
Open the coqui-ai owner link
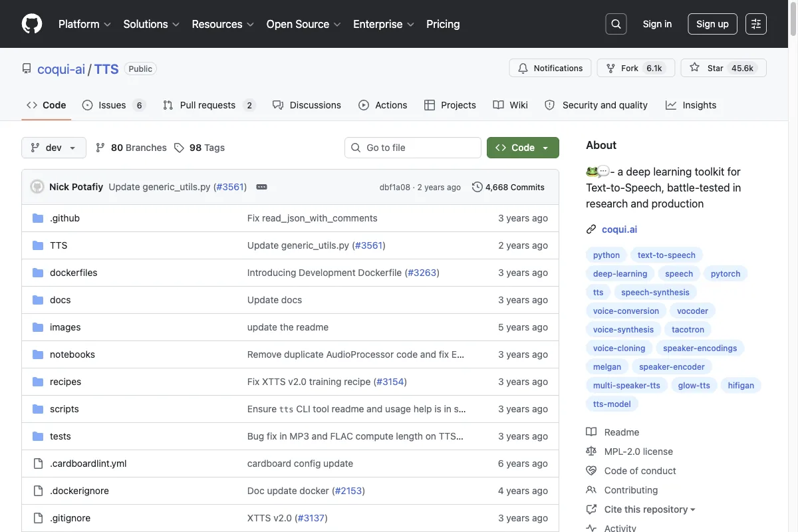point(61,68)
